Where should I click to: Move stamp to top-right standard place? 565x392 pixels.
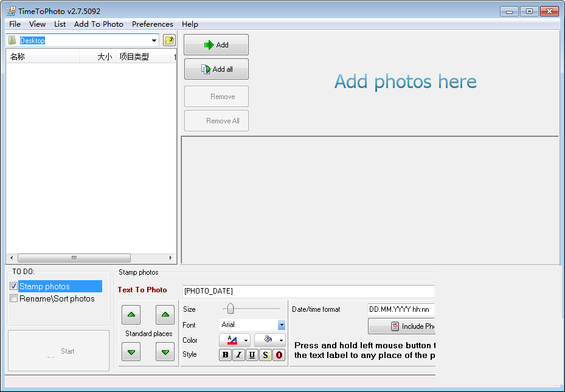pyautogui.click(x=165, y=315)
